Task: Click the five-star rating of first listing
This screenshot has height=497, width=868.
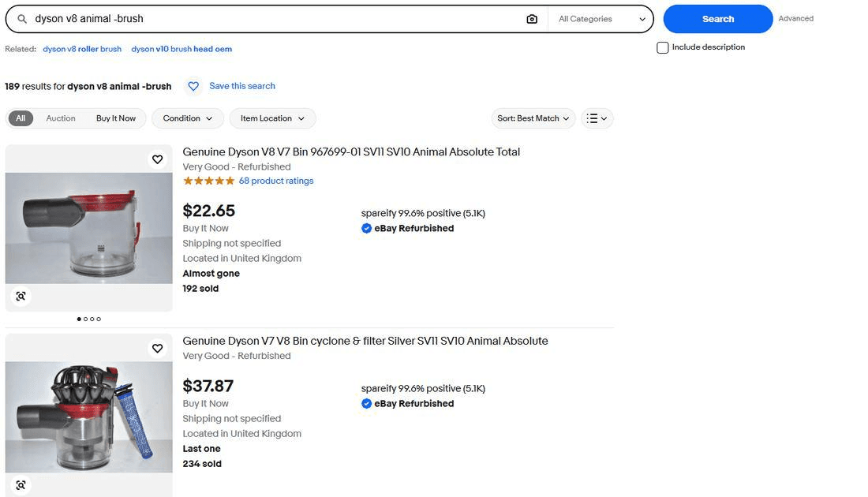Action: coord(208,181)
